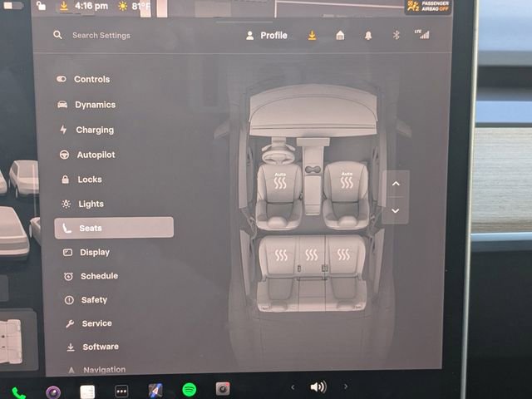Open the Bluetooth settings icon
Viewport: 532px width, 399px height.
coord(396,35)
